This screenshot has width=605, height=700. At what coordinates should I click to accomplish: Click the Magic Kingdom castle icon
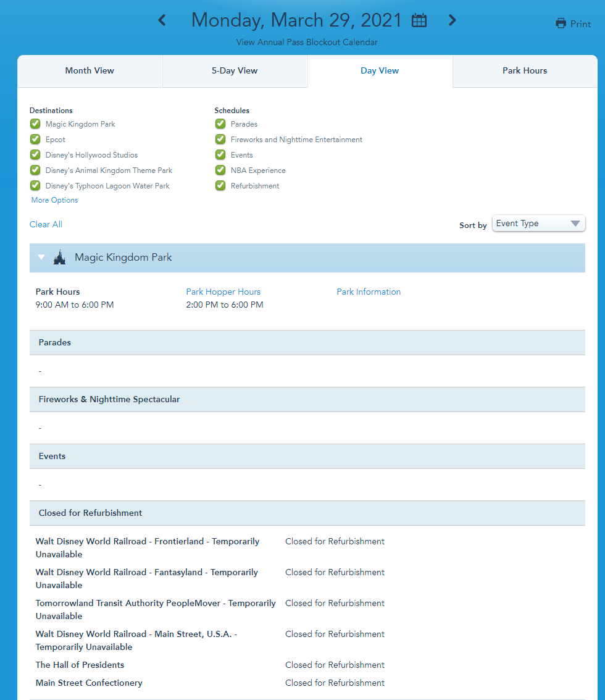(x=59, y=258)
